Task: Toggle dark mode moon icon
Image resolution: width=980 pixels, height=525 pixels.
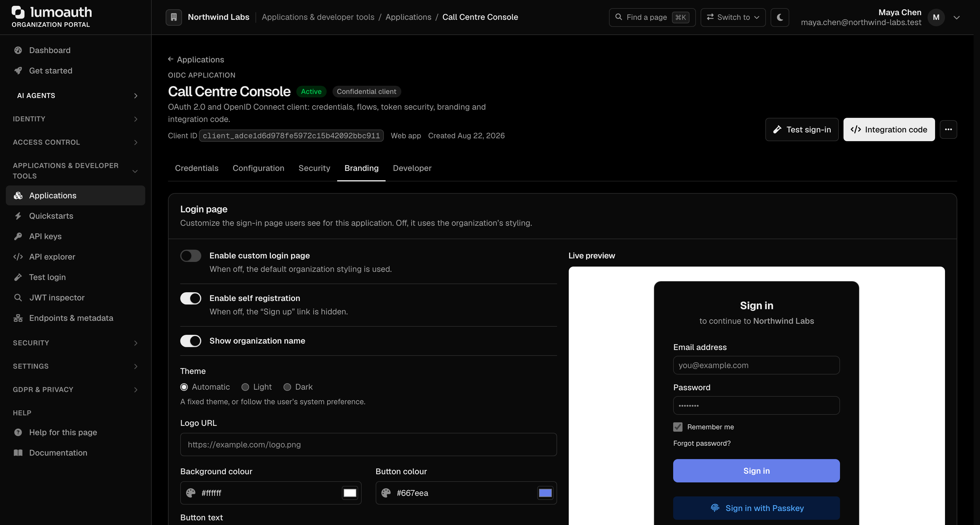Action: pyautogui.click(x=780, y=17)
